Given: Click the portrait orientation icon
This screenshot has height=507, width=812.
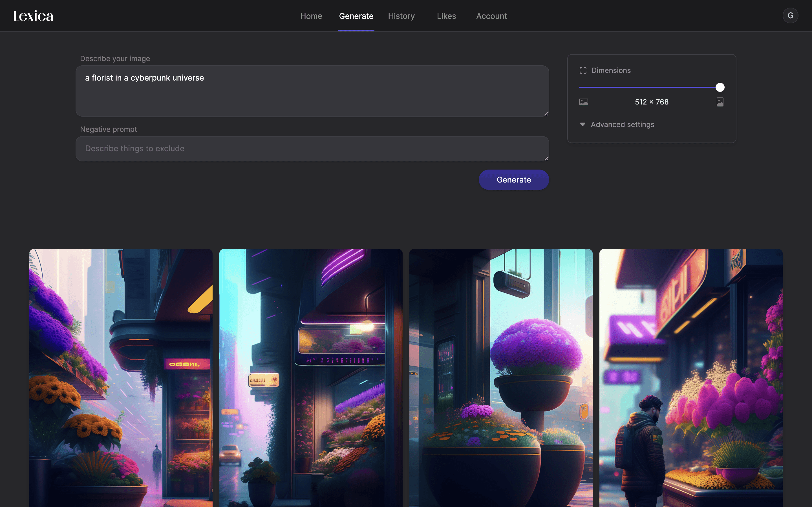Looking at the screenshot, I should tap(720, 102).
